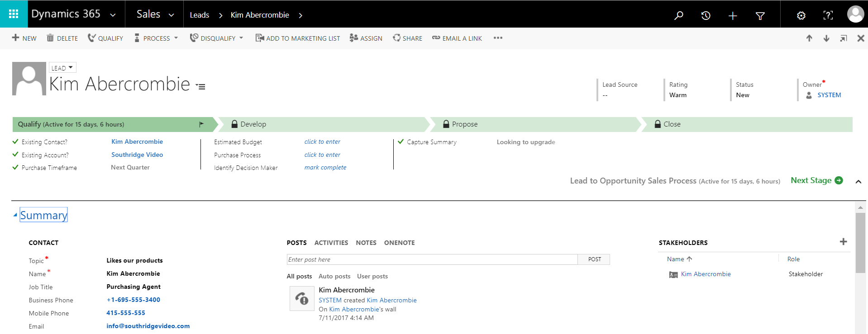Filter by User posts
Screen dimensions: 868x334
pyautogui.click(x=372, y=276)
